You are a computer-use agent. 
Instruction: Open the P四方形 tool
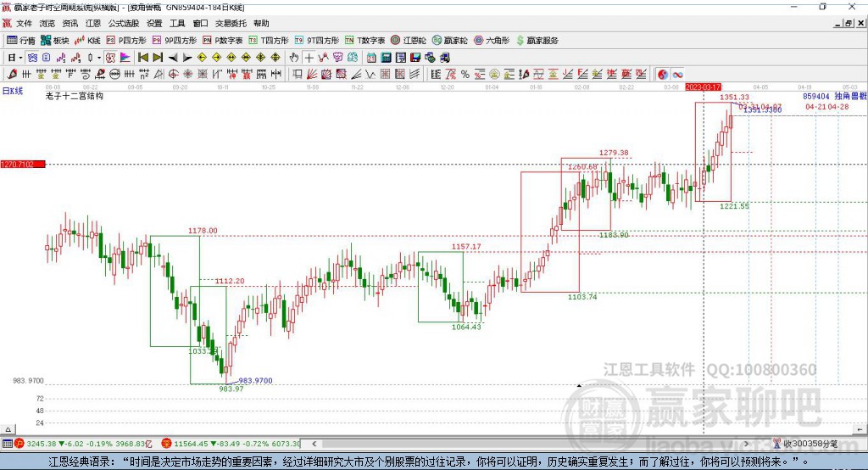coord(126,41)
